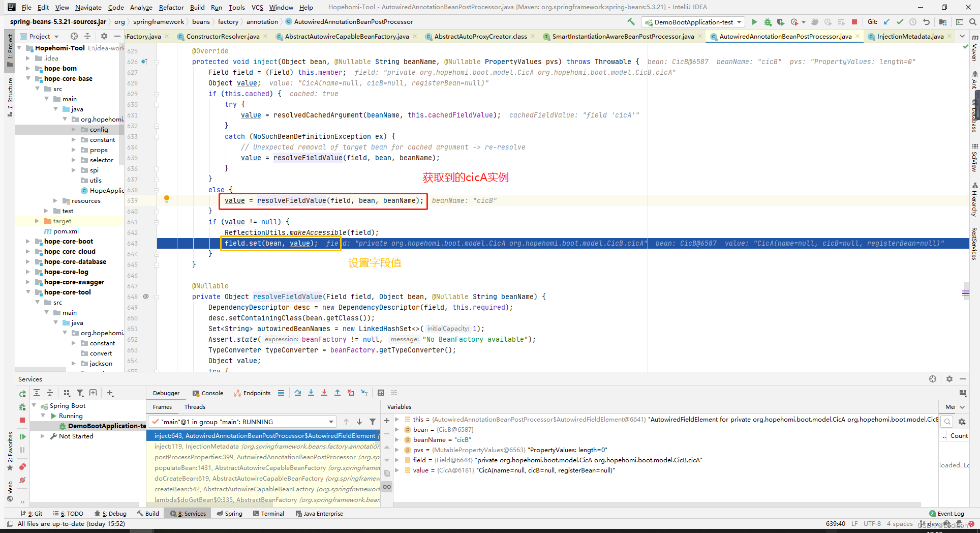The width and height of the screenshot is (980, 533).
Task: Open the Refactor menu
Action: pos(171,7)
